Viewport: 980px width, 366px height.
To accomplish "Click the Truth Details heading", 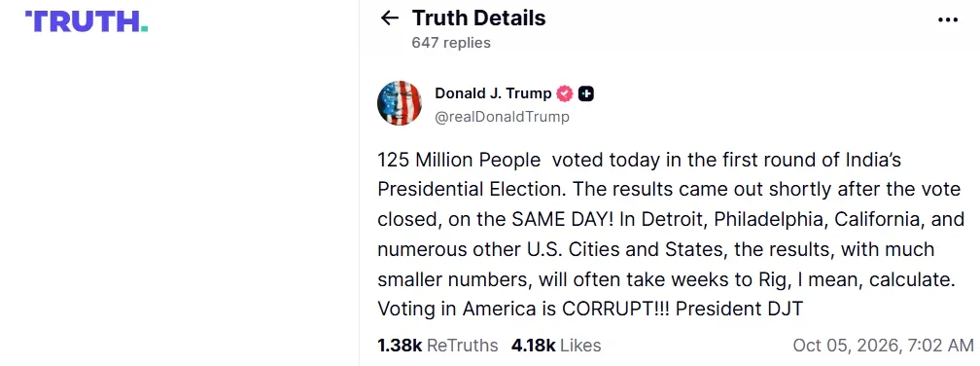I will [478, 18].
